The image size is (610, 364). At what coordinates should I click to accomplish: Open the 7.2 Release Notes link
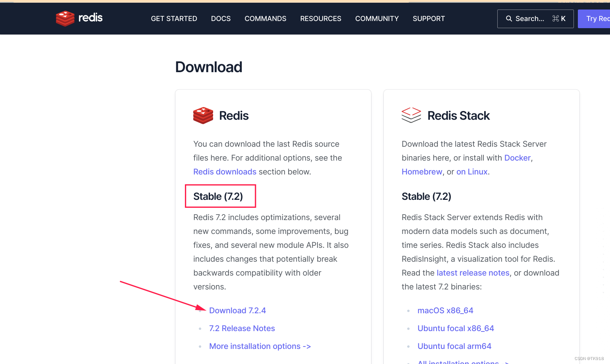(x=242, y=328)
